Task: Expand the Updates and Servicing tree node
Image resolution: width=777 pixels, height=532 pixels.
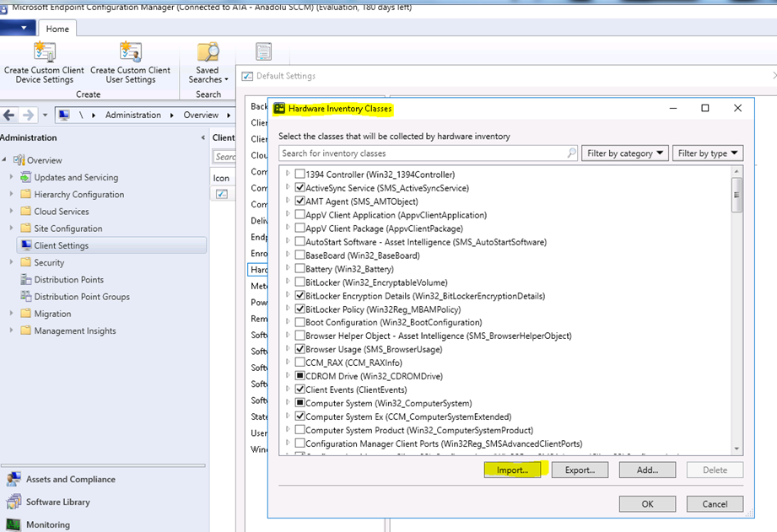Action: pyautogui.click(x=12, y=177)
